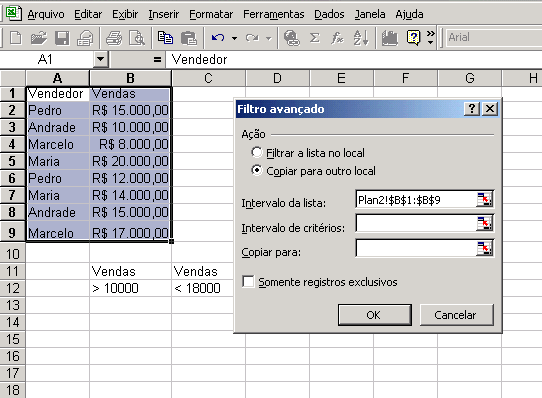Select 'Copiar para outro local' option
This screenshot has height=398, width=542.
coord(257,170)
